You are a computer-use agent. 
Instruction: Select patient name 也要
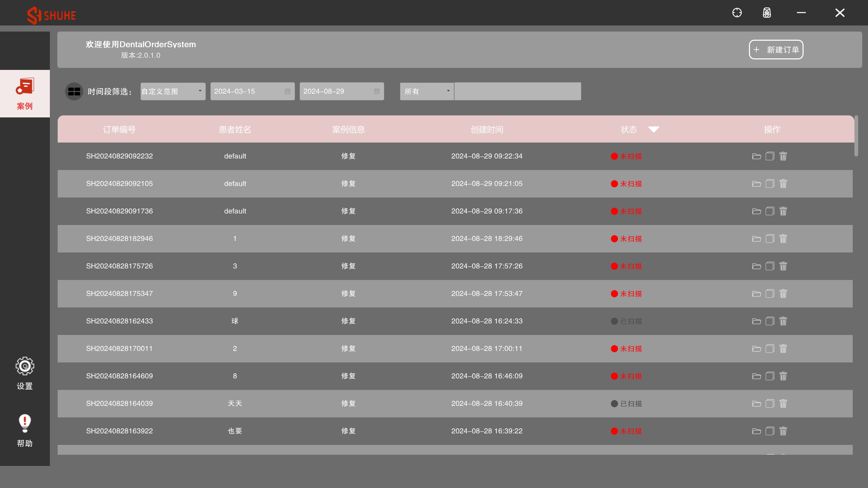click(x=235, y=431)
